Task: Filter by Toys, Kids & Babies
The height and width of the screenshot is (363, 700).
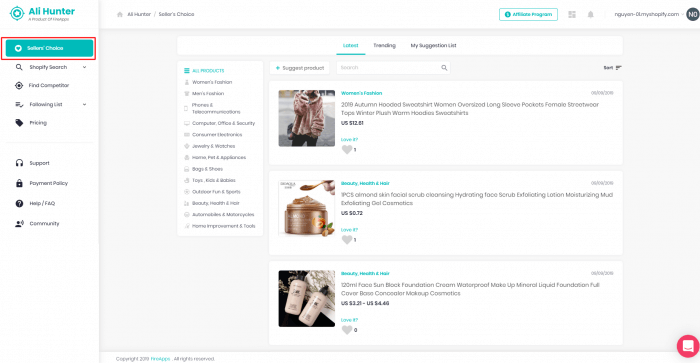Action: click(210, 180)
